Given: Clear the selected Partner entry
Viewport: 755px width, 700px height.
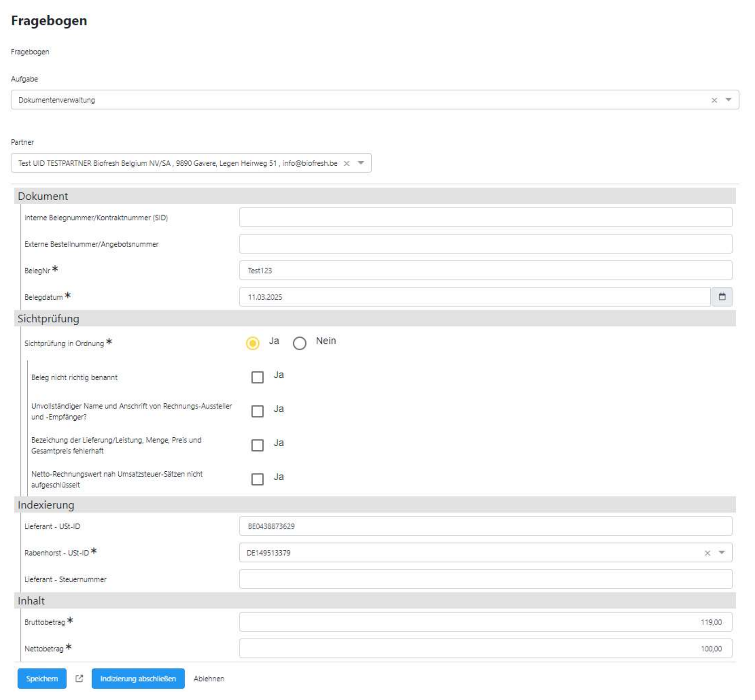Looking at the screenshot, I should [x=346, y=163].
